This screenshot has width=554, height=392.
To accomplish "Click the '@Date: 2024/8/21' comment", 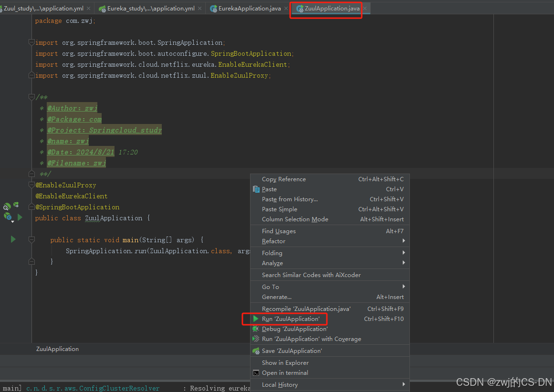I will tap(81, 152).
